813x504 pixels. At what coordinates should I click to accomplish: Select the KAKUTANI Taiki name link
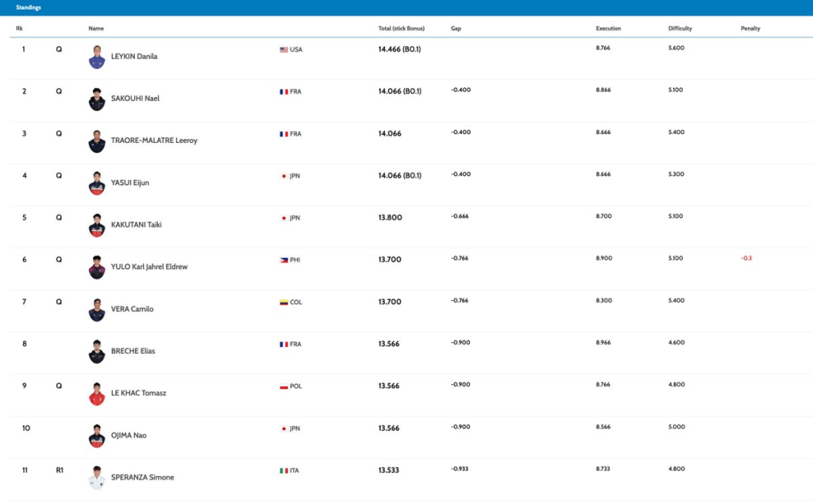pyautogui.click(x=137, y=225)
